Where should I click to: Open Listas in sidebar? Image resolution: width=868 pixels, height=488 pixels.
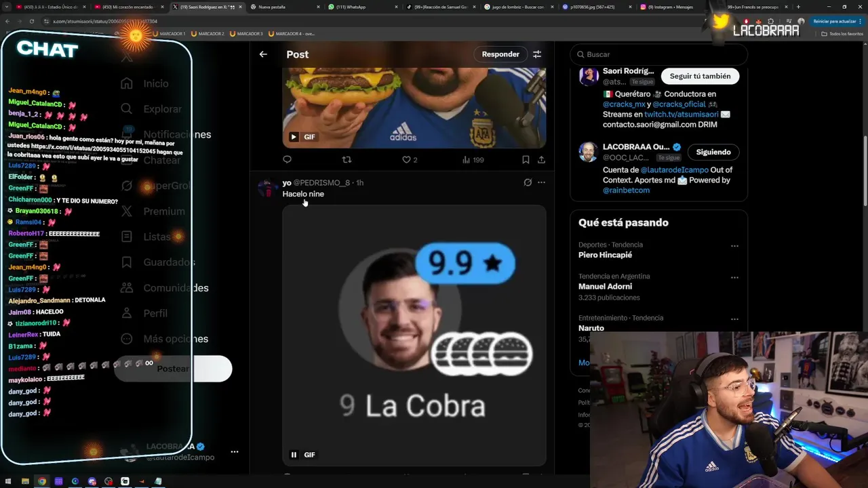[x=146, y=237]
